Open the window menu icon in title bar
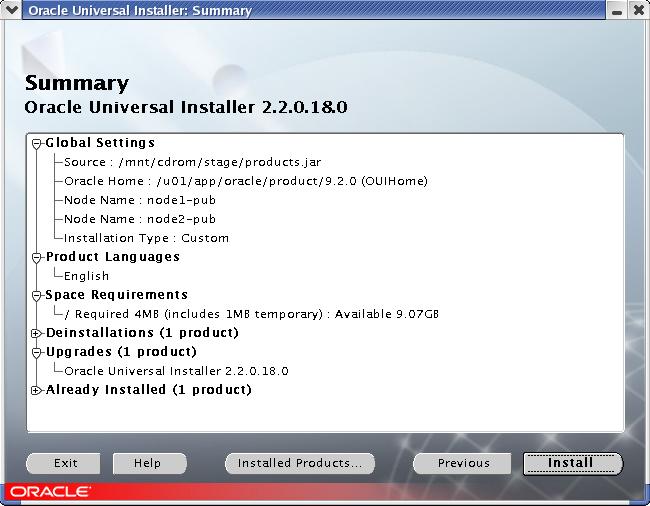650x506 pixels. (12, 11)
